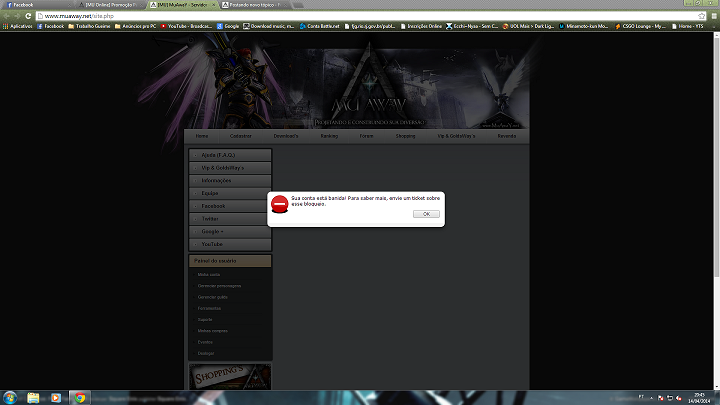720x405 pixels.
Task: Open the Equipe sidebar button
Action: pos(230,193)
